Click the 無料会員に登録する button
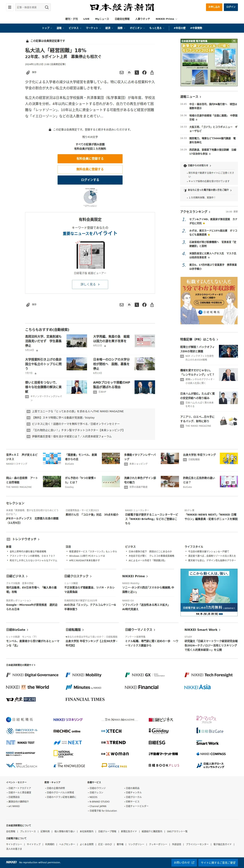The width and height of the screenshot is (244, 868). pos(90,169)
